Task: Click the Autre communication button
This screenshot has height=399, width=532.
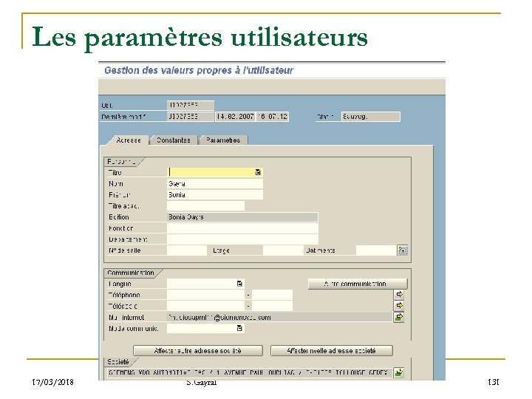Action: (x=358, y=284)
